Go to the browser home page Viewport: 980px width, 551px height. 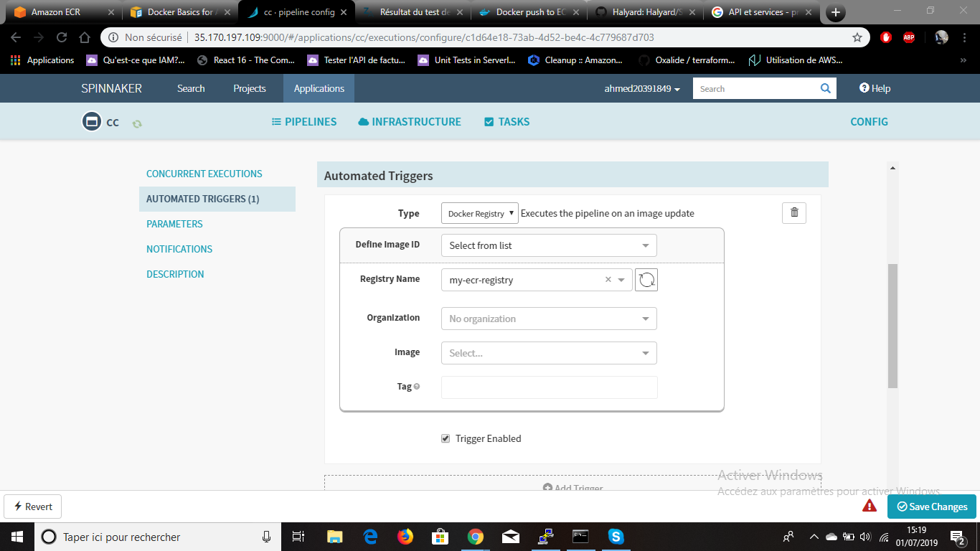point(85,37)
